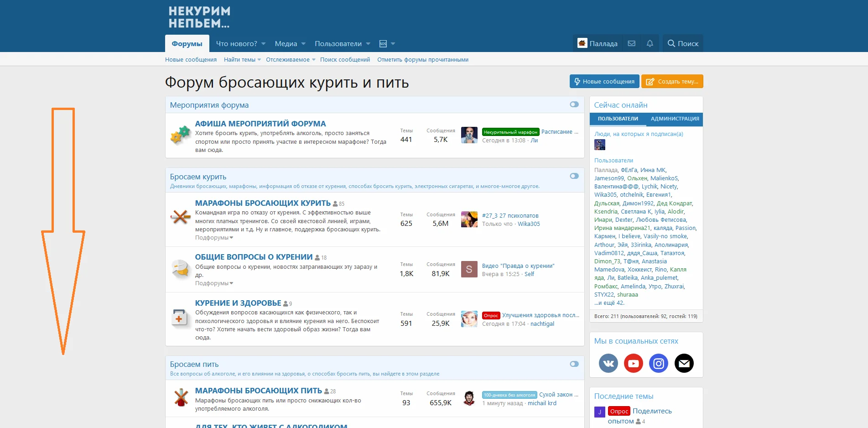The image size is (868, 428).
Task: Open the YouTube channel icon
Action: (x=633, y=363)
